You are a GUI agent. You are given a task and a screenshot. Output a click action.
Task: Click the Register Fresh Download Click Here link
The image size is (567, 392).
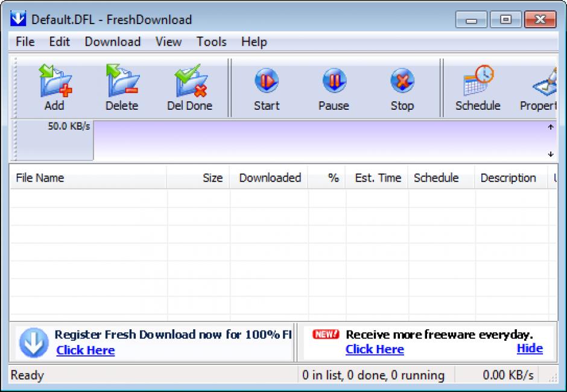coord(86,350)
